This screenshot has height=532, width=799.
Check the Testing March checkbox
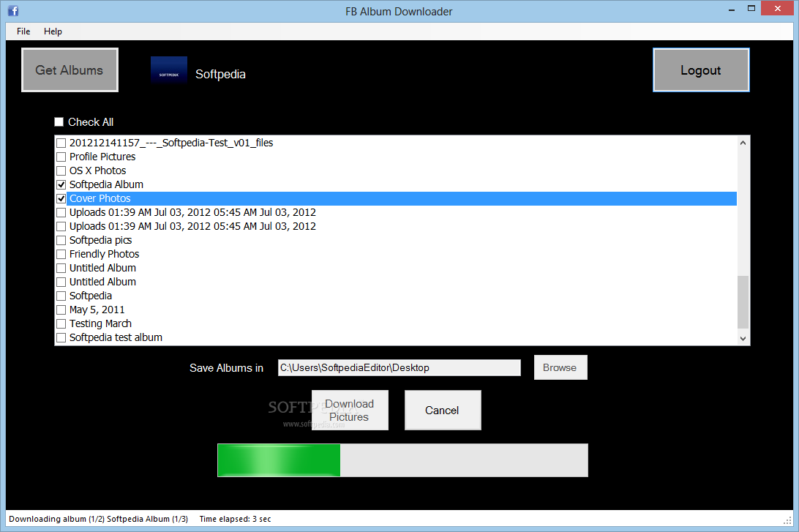61,323
